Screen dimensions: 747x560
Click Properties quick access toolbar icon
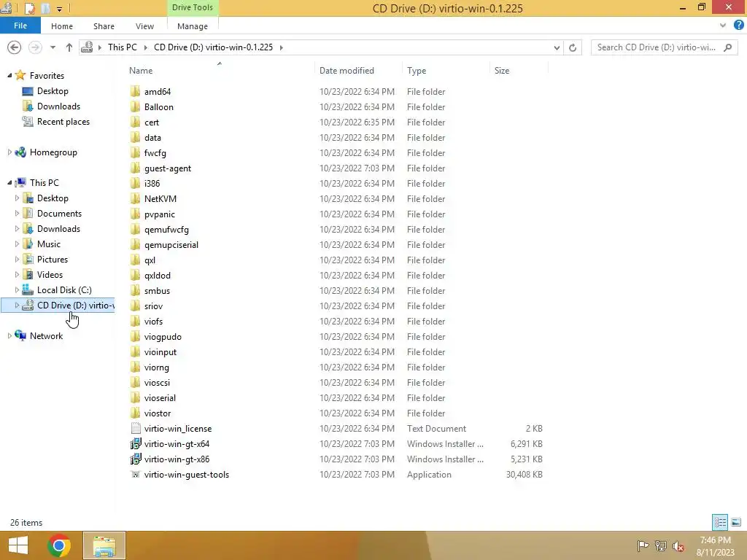(x=29, y=8)
